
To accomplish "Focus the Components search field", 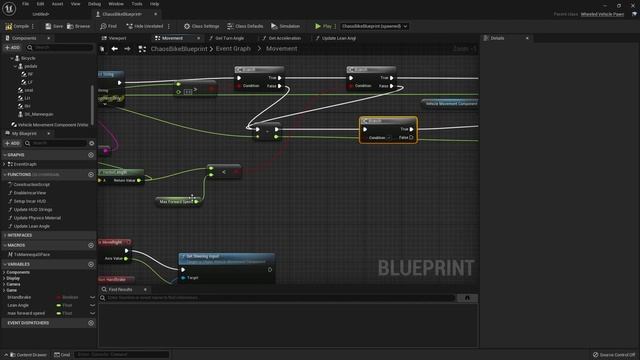I will point(60,47).
